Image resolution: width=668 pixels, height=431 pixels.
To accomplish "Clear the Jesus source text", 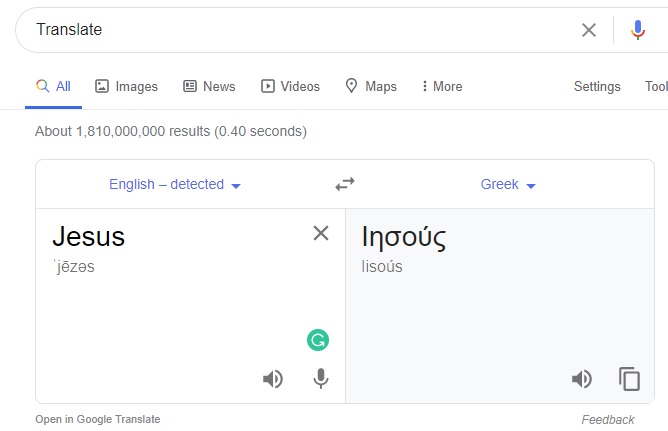I will pyautogui.click(x=321, y=233).
